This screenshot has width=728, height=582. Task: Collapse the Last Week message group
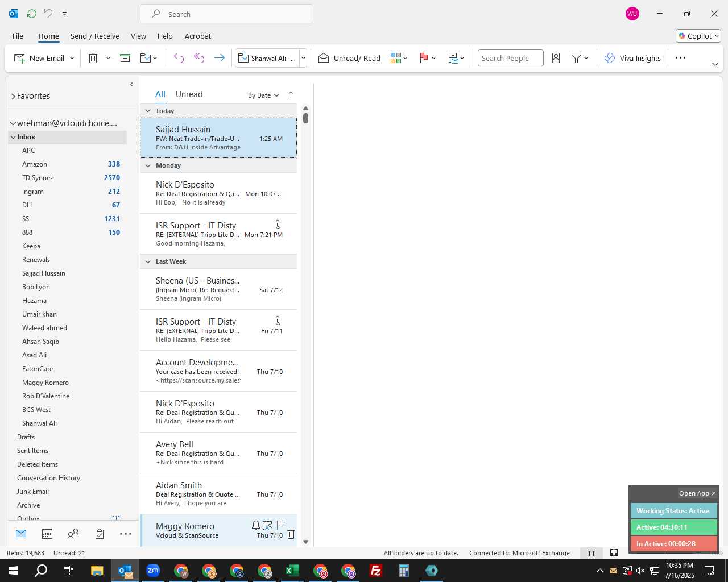tap(148, 261)
